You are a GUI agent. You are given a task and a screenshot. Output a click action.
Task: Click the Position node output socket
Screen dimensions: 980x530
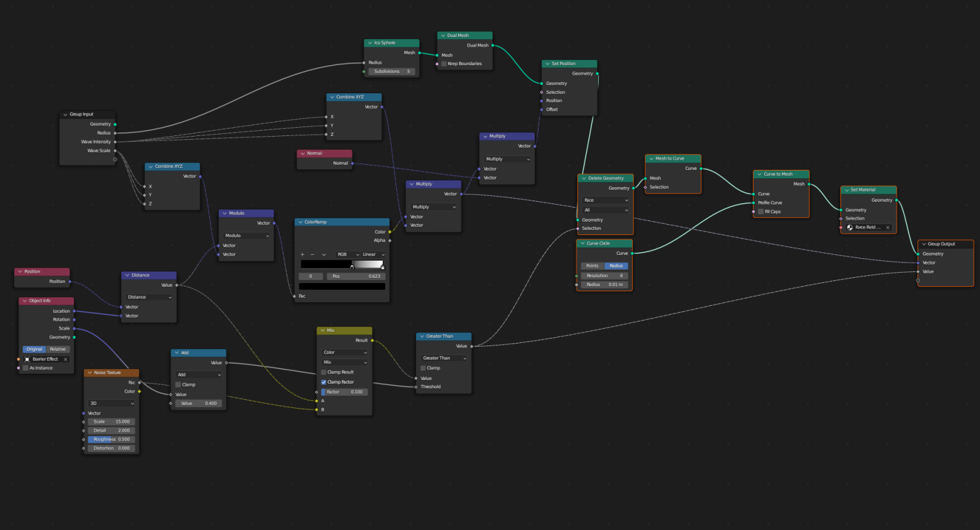[69, 281]
